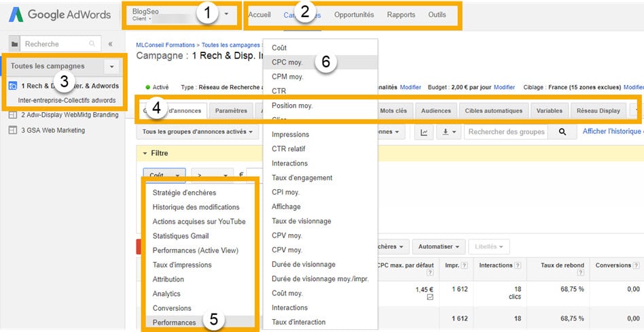Click the small chart icon below 1,45 €
Image resolution: width=644 pixels, height=332 pixels.
(430, 297)
